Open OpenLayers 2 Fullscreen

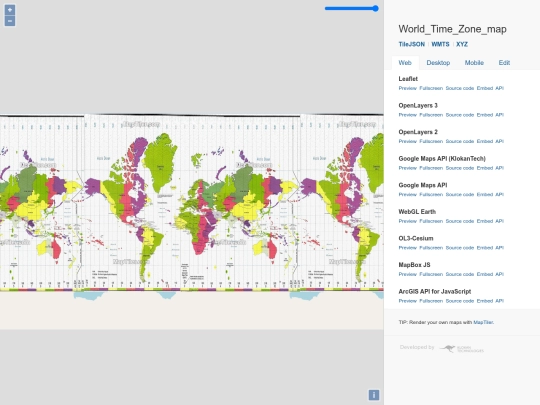click(x=431, y=141)
